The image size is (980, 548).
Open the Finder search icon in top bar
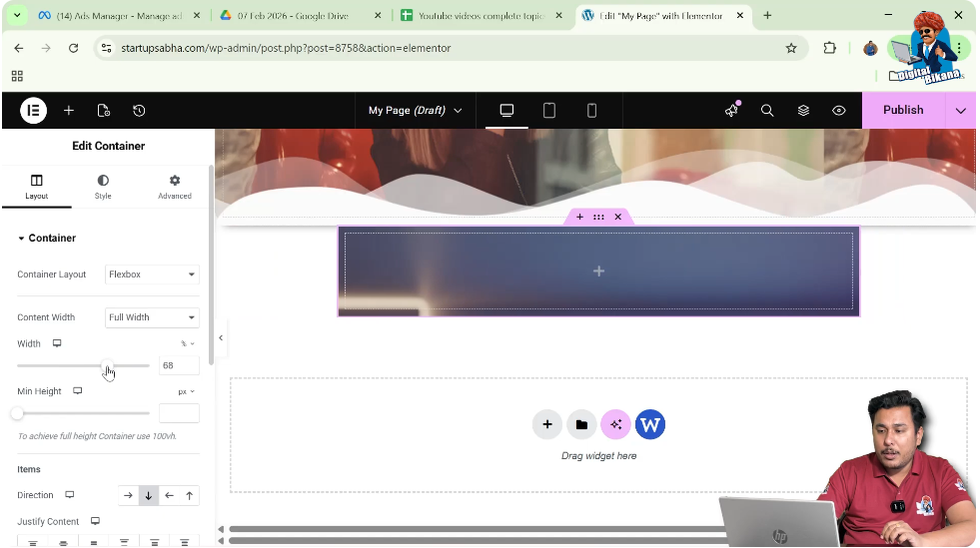pos(767,111)
